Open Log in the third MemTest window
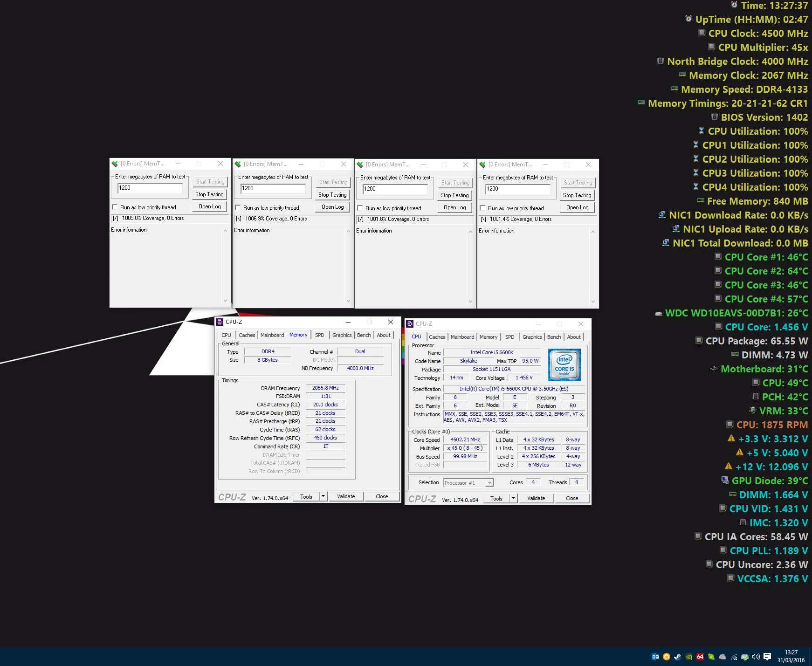The height and width of the screenshot is (666, 812). [x=454, y=207]
